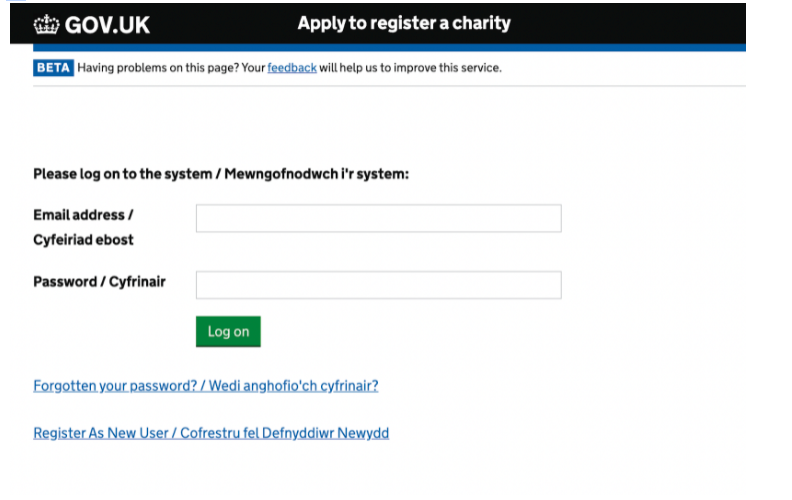Click the 'will help us to improve this service' text

tap(410, 68)
